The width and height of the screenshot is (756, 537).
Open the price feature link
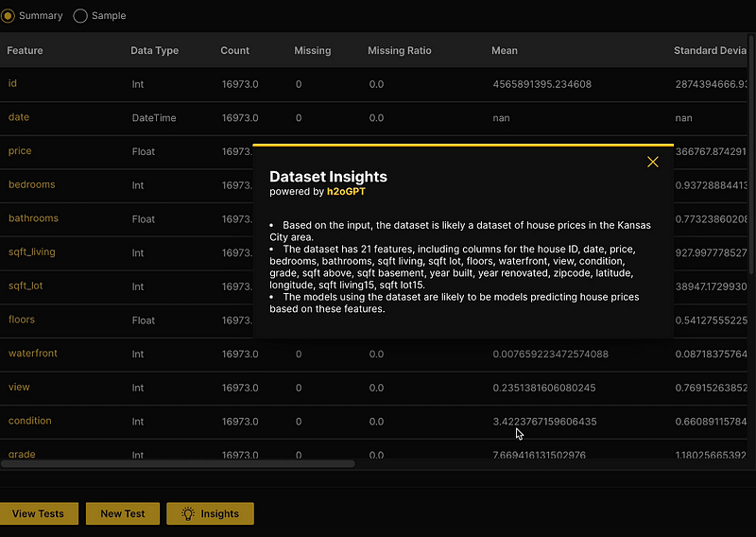[x=20, y=151]
